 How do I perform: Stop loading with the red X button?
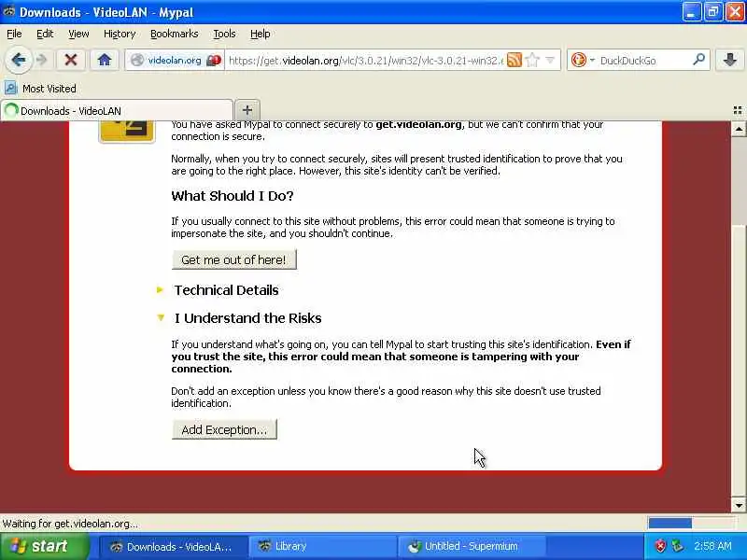[71, 60]
